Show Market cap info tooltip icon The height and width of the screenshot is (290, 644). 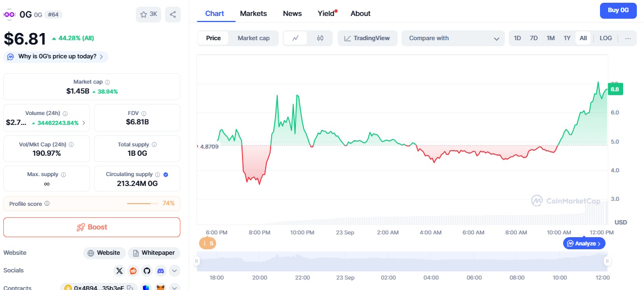(108, 82)
